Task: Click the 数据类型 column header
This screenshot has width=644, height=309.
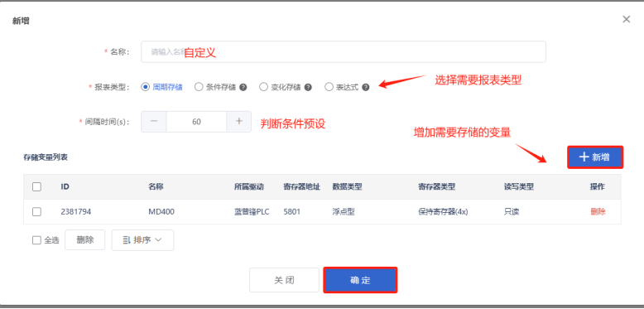Action: (347, 187)
